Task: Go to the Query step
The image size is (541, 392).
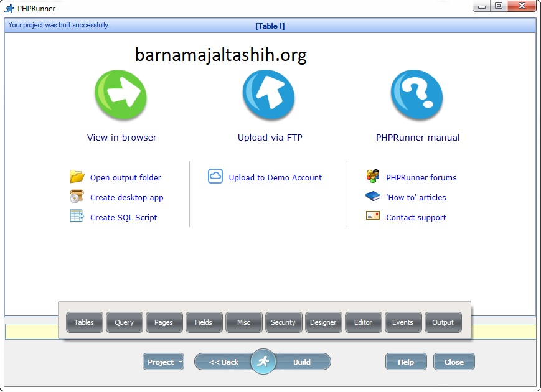Action: coord(125,322)
